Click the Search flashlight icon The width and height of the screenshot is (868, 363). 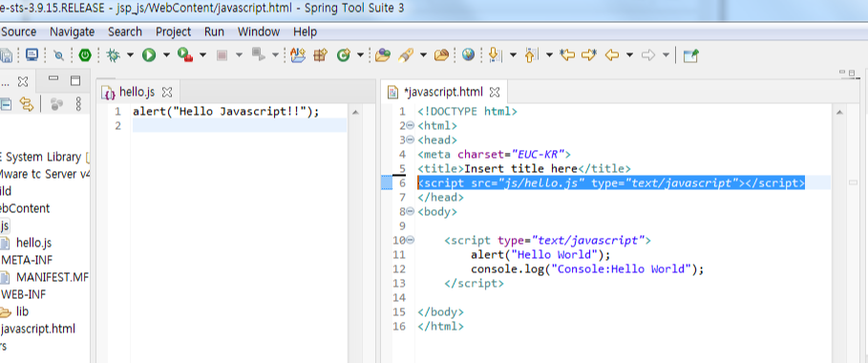point(407,54)
